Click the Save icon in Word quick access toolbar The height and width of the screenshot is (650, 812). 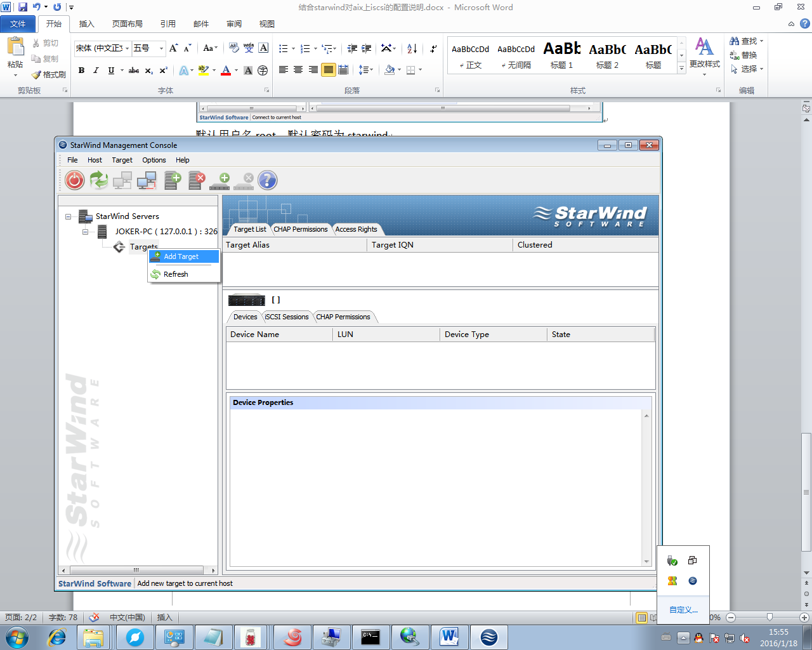[x=23, y=7]
